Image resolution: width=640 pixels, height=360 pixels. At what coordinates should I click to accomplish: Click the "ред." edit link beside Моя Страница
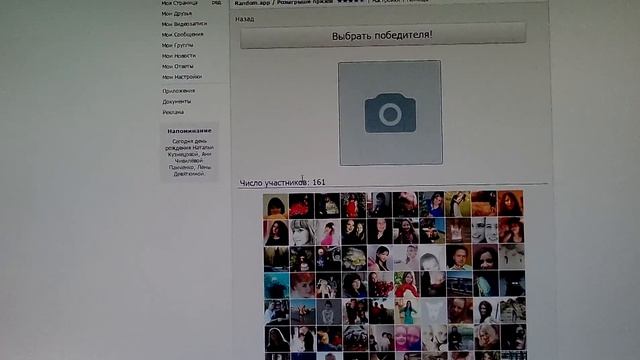(x=217, y=2)
